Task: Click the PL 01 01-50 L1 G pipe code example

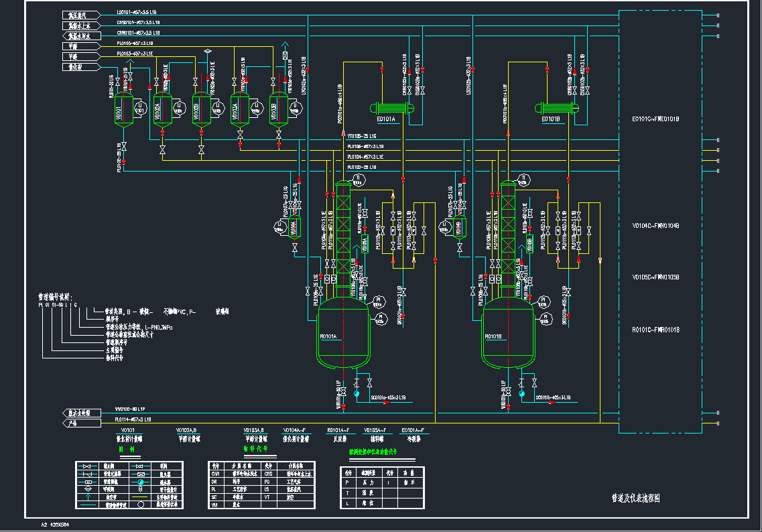Action: tap(58, 304)
